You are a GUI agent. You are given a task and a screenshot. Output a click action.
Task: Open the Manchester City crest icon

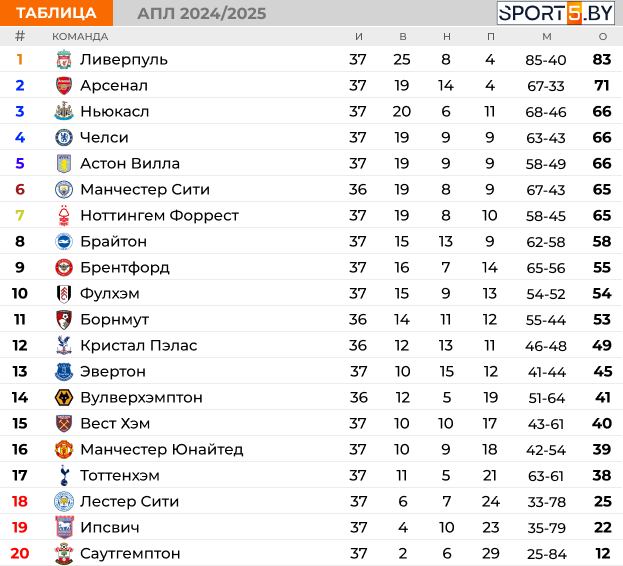point(64,189)
